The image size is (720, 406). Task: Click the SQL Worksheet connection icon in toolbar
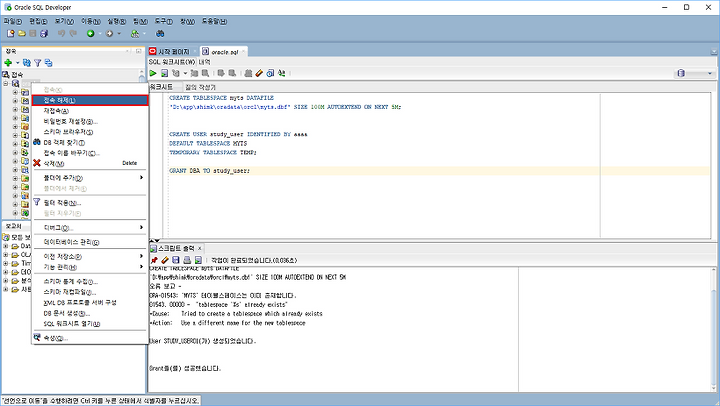[x=135, y=34]
